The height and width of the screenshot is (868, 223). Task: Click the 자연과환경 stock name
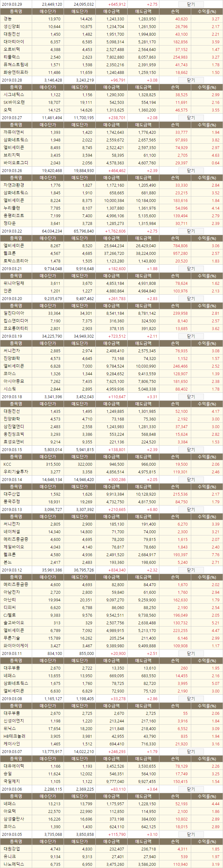(x=14, y=185)
